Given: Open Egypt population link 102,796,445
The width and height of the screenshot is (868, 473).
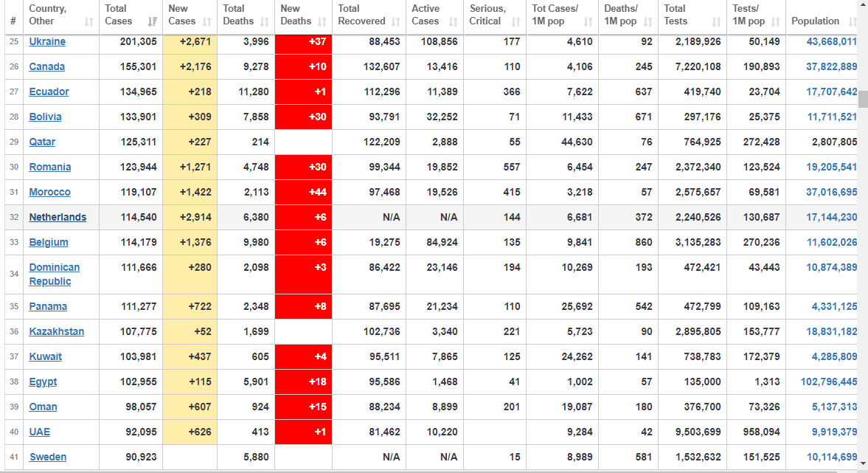Looking at the screenshot, I should coord(829,381).
